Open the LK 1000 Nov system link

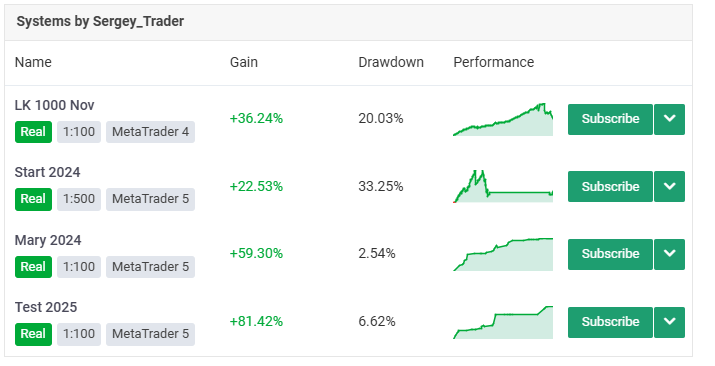(x=54, y=105)
